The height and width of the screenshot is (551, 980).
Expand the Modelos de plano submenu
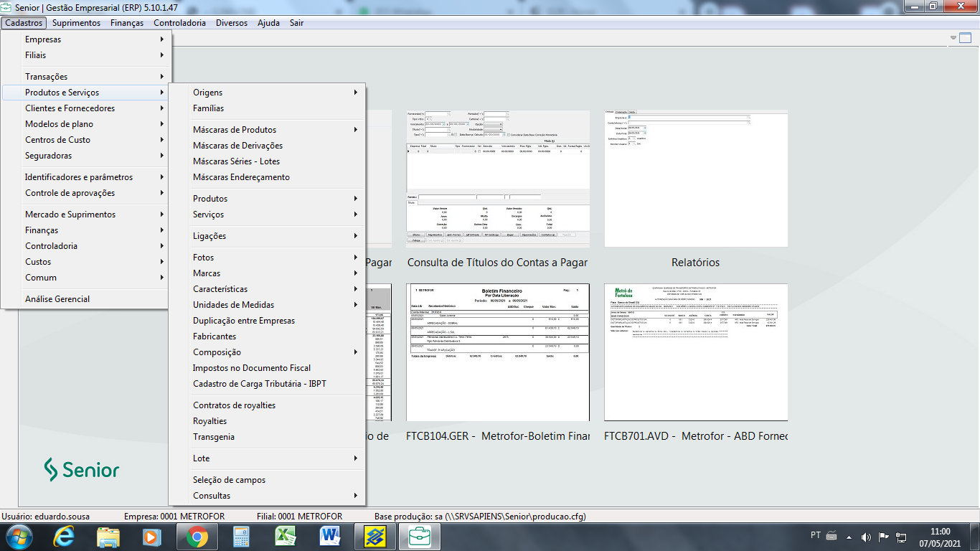86,124
